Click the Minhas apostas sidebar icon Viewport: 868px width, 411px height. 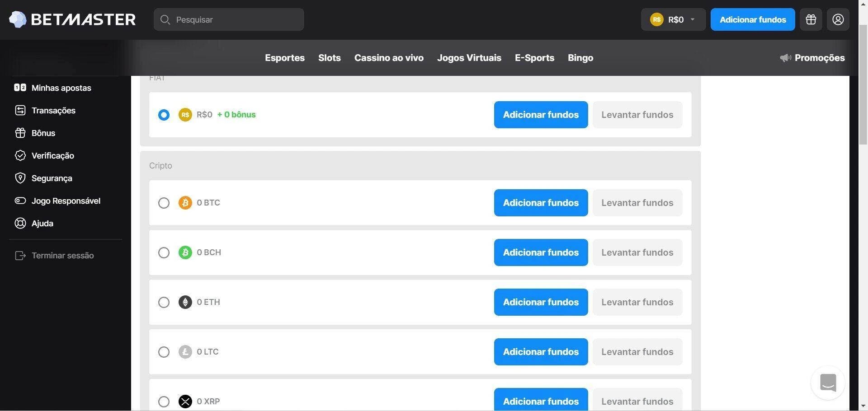tap(20, 88)
